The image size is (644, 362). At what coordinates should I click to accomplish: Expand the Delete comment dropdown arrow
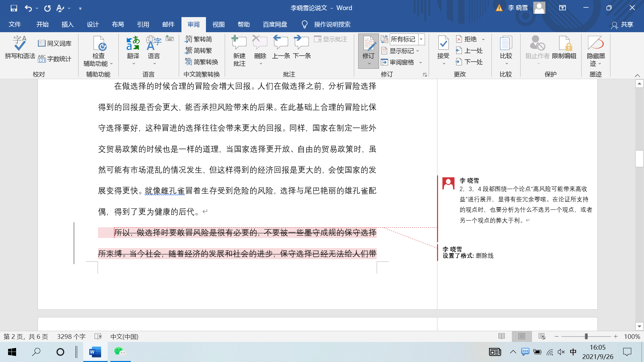(x=261, y=64)
